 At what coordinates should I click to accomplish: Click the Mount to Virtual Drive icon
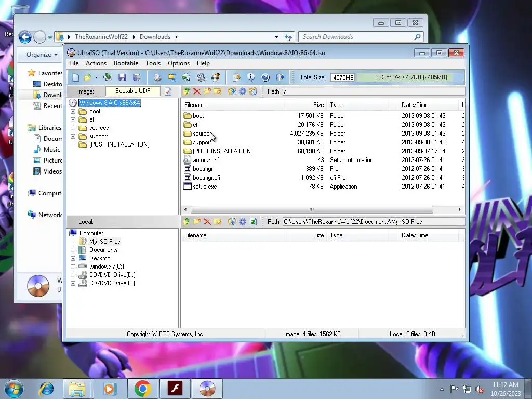coord(201,77)
